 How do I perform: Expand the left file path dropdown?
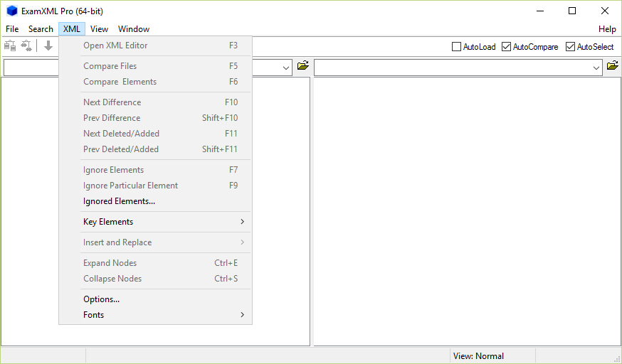[x=285, y=68]
